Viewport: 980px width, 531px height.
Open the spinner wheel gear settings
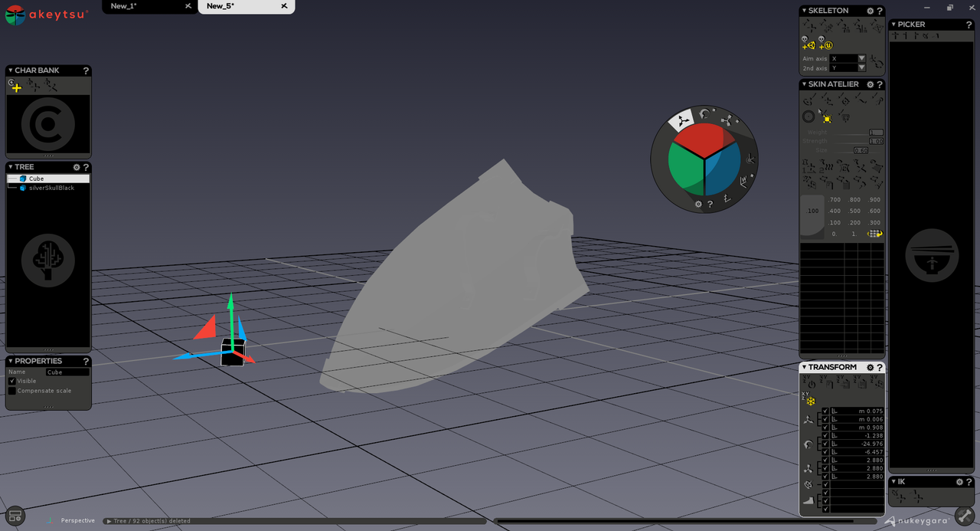698,205
